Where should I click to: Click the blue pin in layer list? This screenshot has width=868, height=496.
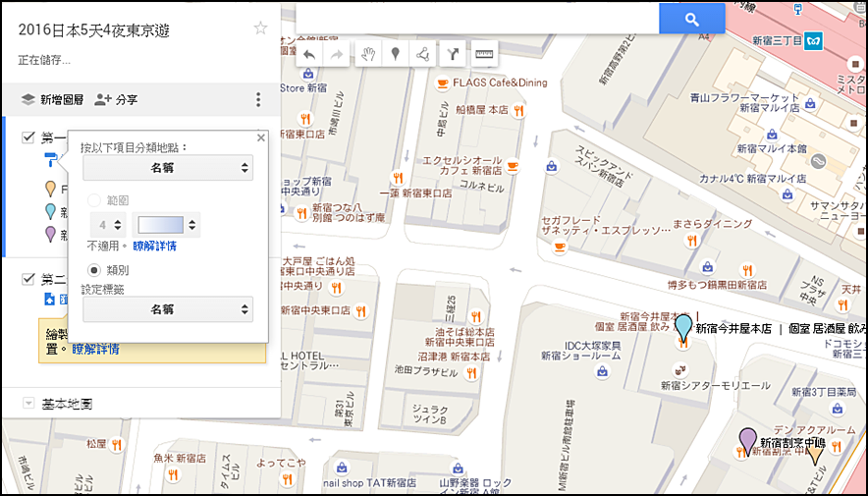pos(50,211)
